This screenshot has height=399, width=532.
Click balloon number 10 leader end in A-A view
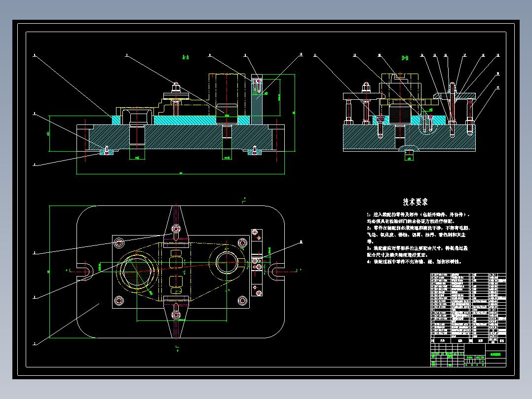pyautogui.click(x=301, y=54)
